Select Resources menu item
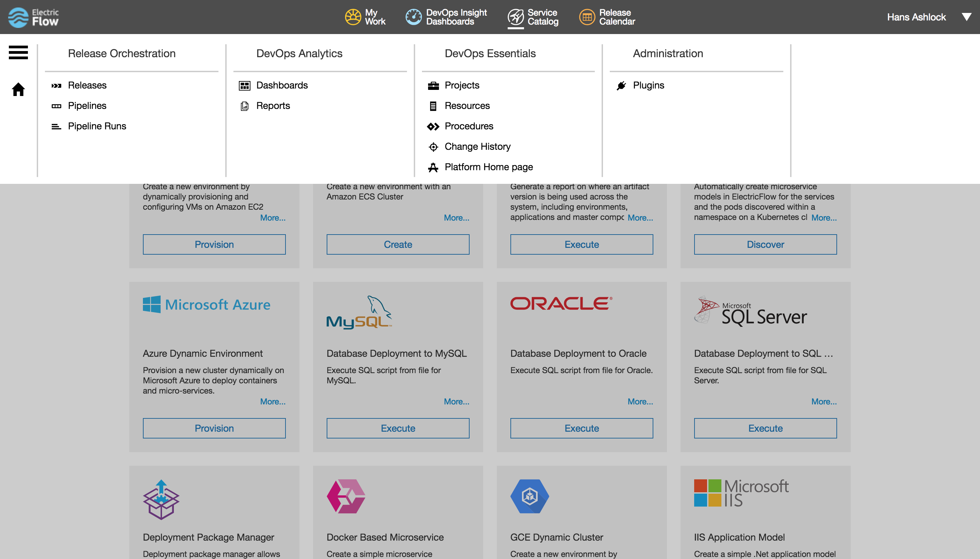Image resolution: width=980 pixels, height=559 pixels. [467, 106]
